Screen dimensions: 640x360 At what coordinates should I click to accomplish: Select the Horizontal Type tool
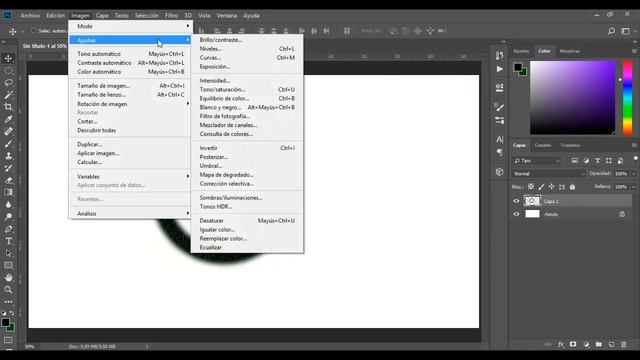[8, 241]
